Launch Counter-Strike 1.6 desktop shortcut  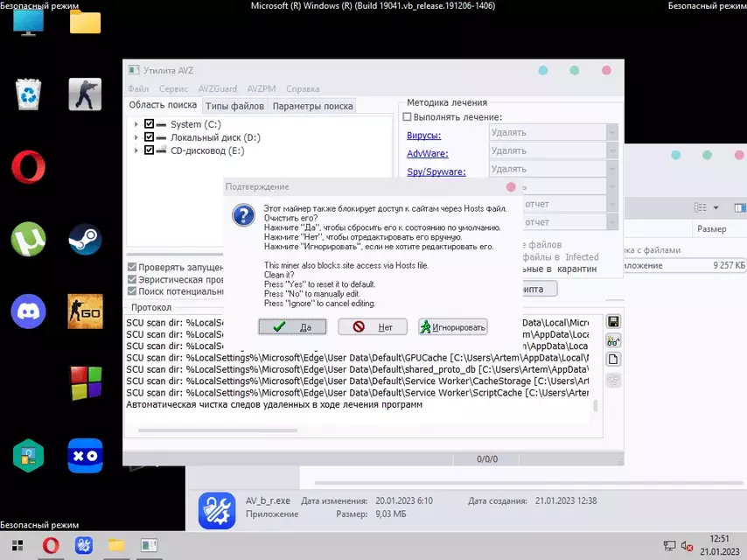(85, 94)
